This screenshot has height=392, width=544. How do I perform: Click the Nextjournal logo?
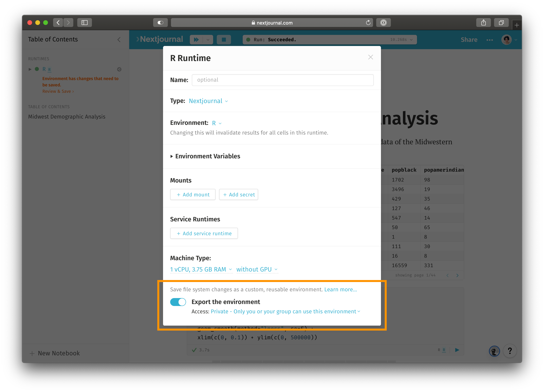click(159, 39)
